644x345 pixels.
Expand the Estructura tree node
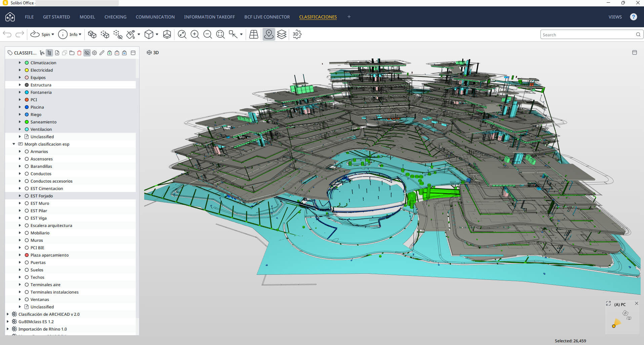pos(20,85)
